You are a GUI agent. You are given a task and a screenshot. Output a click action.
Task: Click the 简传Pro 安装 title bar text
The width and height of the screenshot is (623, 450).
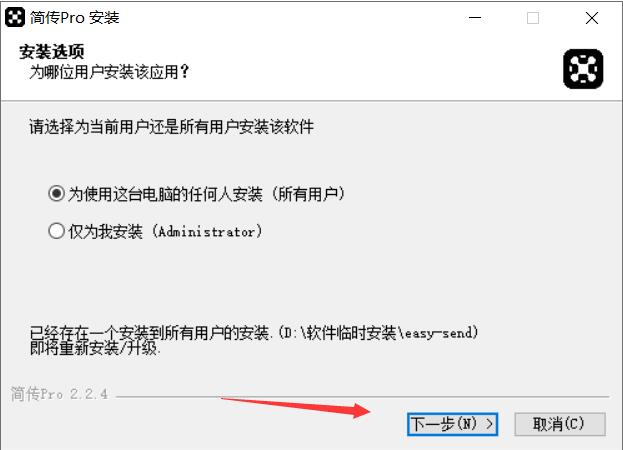[x=74, y=17]
